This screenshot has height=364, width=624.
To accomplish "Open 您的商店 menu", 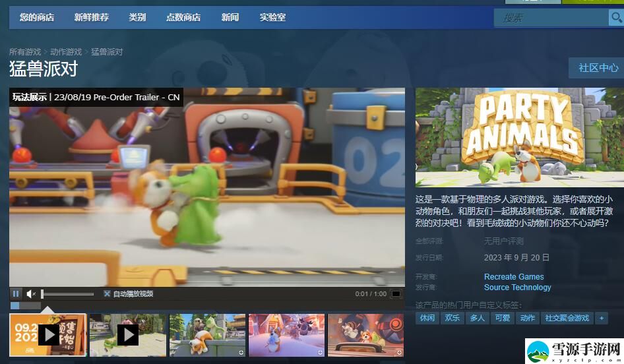I will pyautogui.click(x=37, y=17).
